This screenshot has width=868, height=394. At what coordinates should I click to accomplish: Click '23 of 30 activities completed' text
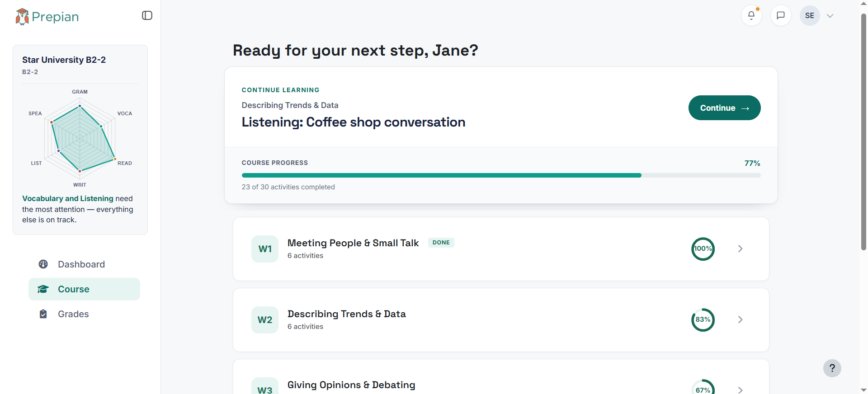point(288,187)
